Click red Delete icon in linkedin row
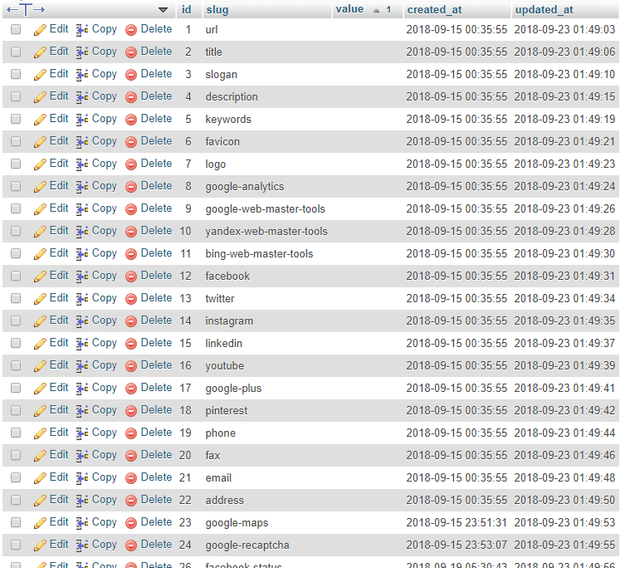This screenshot has height=568, width=640. click(x=131, y=344)
